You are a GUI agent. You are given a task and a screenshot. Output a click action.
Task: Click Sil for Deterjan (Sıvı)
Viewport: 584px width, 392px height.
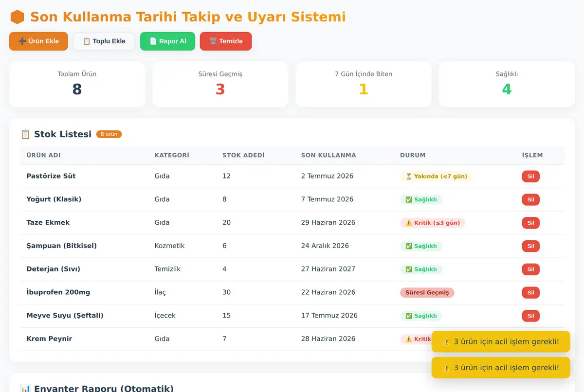point(531,269)
